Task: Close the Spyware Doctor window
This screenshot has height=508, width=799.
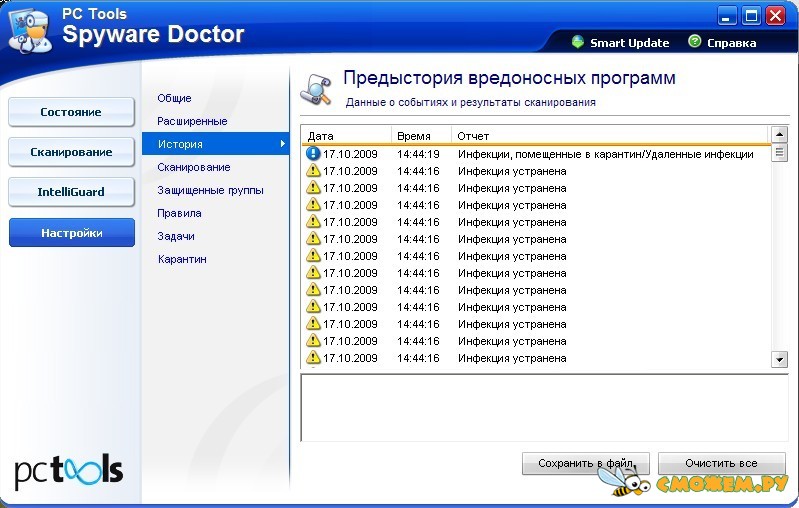Action: coord(776,15)
